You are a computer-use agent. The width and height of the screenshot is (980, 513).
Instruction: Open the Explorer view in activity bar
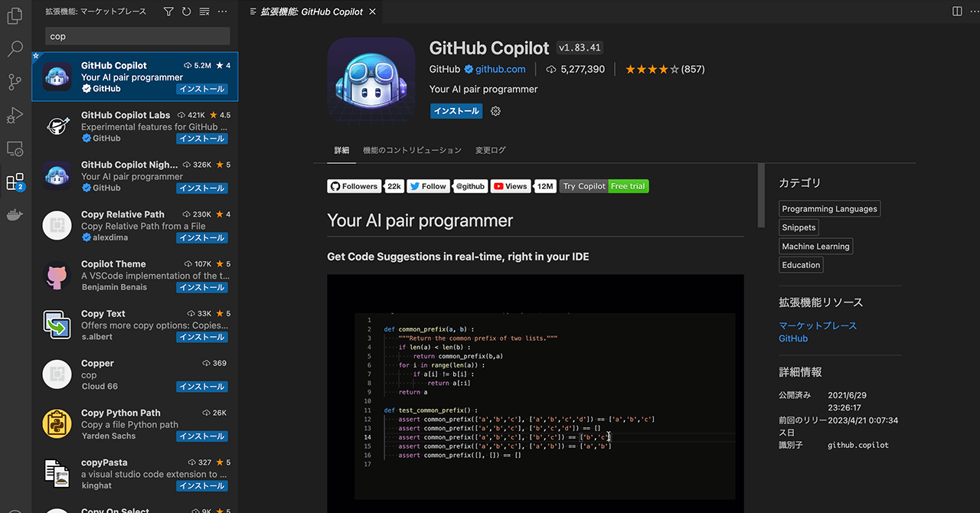(x=15, y=15)
